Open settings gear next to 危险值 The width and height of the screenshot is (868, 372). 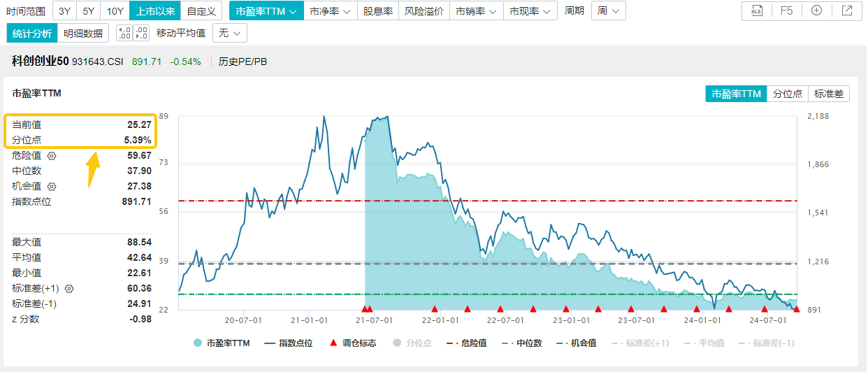pyautogui.click(x=51, y=156)
